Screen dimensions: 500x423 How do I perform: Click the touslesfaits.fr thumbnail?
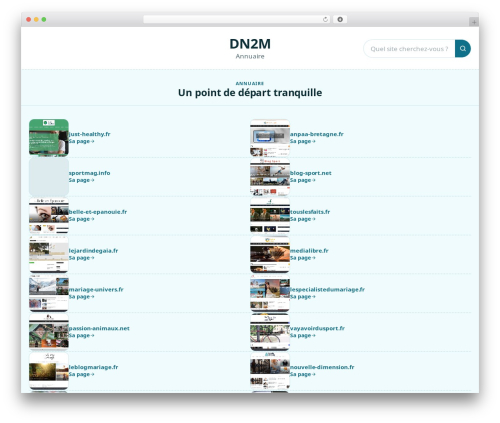coord(270,216)
